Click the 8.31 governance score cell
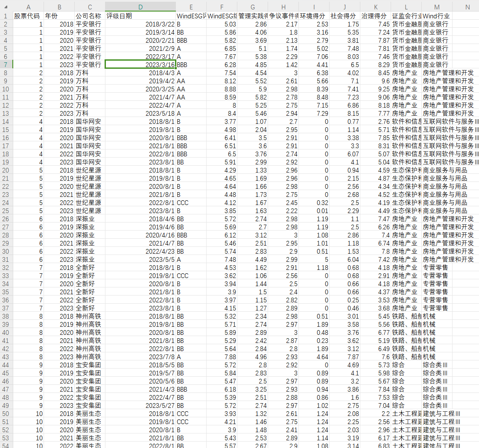 (375, 146)
